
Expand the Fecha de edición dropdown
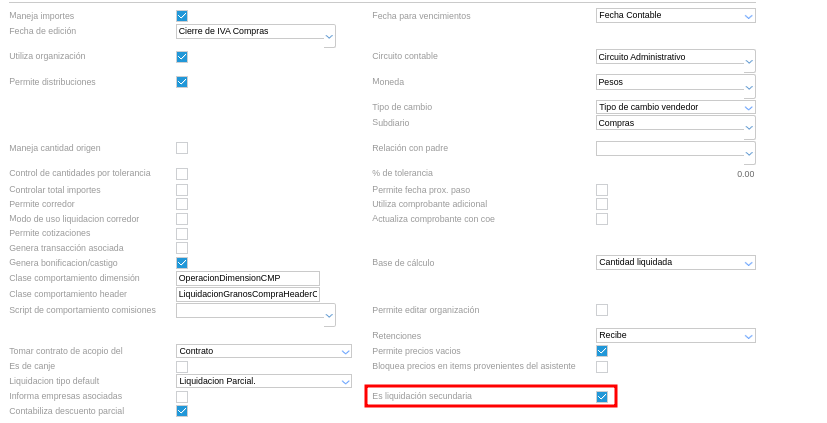[x=329, y=38]
